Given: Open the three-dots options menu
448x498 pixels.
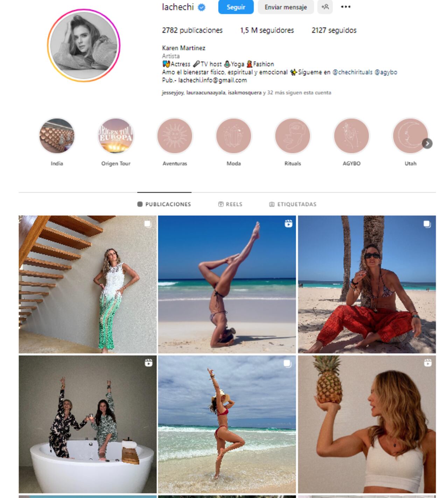Looking at the screenshot, I should point(345,7).
